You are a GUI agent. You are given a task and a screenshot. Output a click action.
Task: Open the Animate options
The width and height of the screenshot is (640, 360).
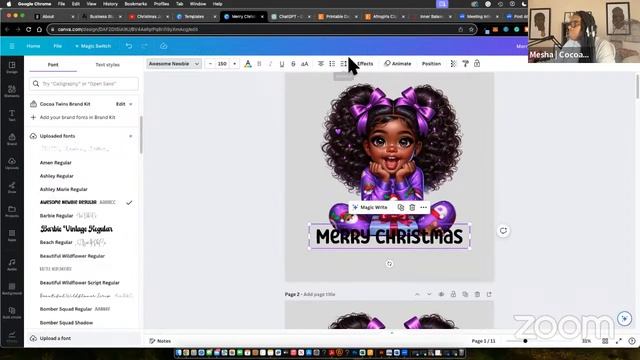coord(398,64)
